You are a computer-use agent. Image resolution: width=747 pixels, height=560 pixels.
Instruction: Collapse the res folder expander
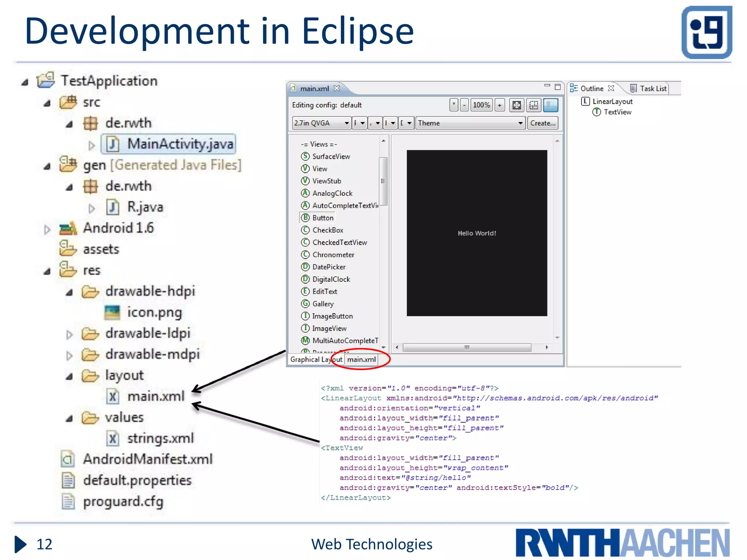pyautogui.click(x=47, y=272)
